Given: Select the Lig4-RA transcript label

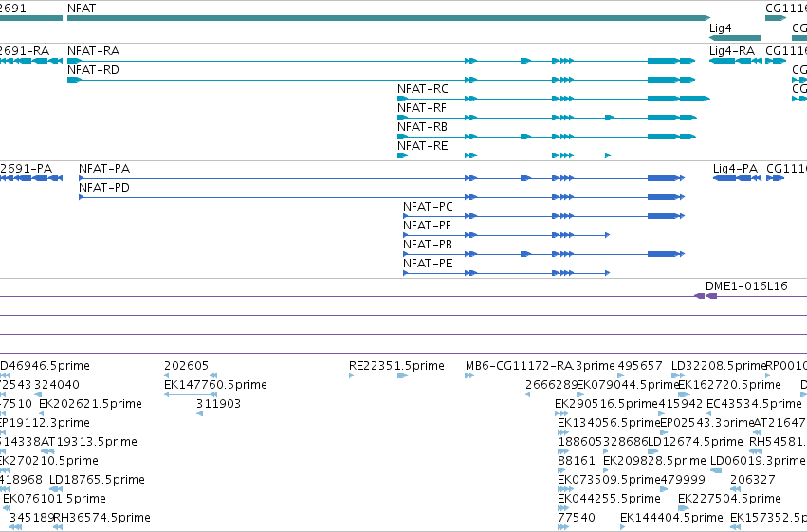Looking at the screenshot, I should pyautogui.click(x=732, y=51).
